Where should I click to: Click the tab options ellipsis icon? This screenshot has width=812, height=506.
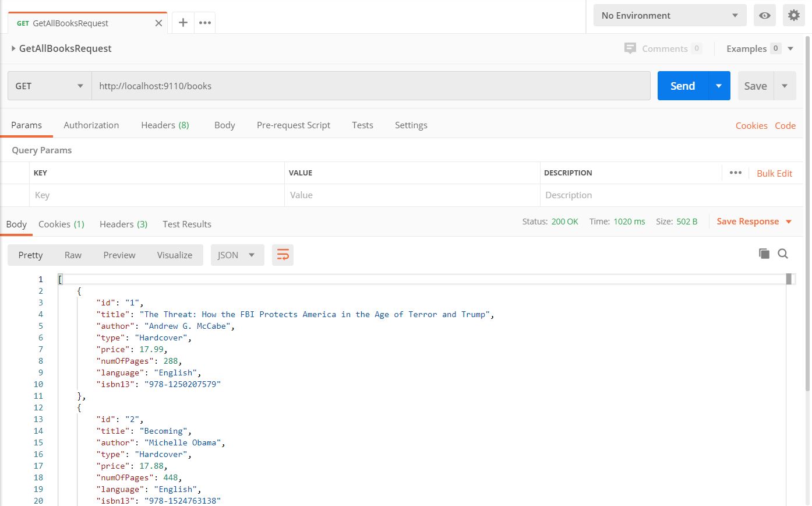pyautogui.click(x=205, y=23)
